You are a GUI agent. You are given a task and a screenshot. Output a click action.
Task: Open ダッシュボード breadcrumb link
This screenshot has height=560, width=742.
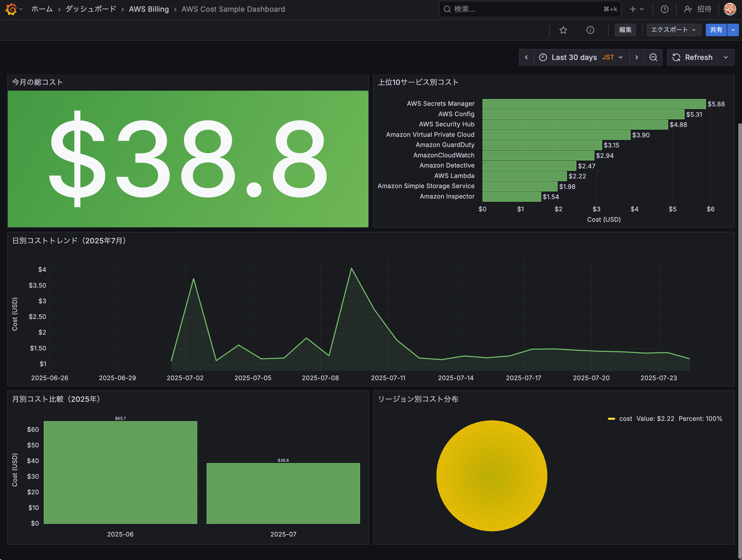91,9
